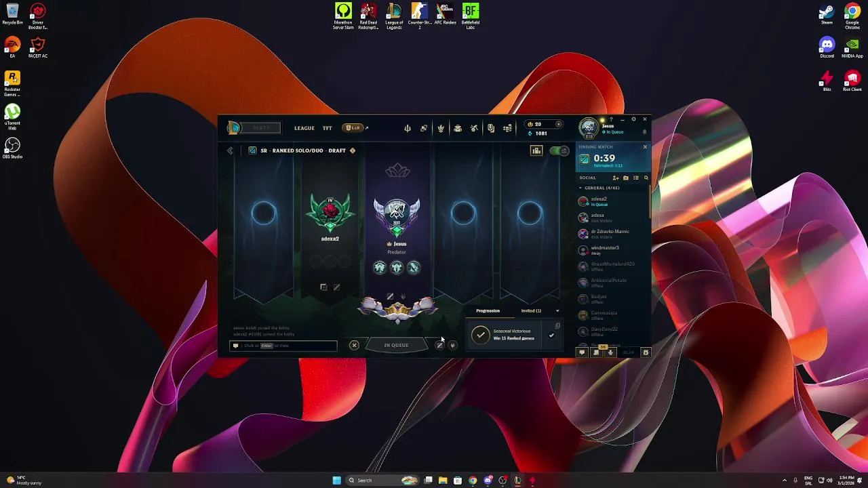
Task: Open the ranked stats podium icon
Action: (x=536, y=150)
